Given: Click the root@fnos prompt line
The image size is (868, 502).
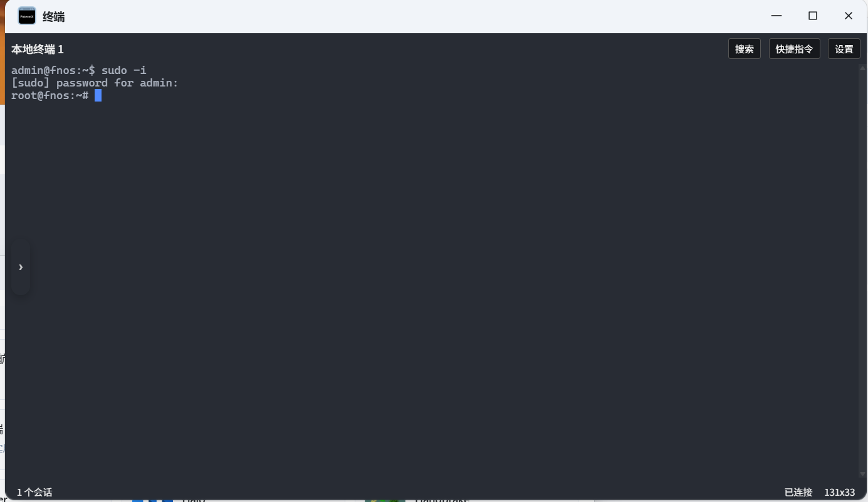Looking at the screenshot, I should pyautogui.click(x=50, y=95).
